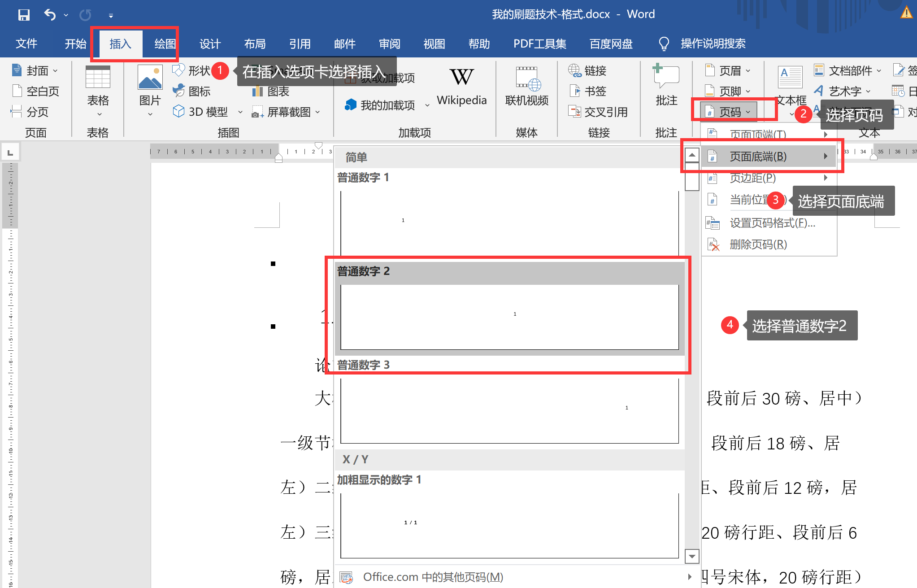Viewport: 917px width, 588px height.
Task: Insert a 批注 comment
Action: (666, 85)
